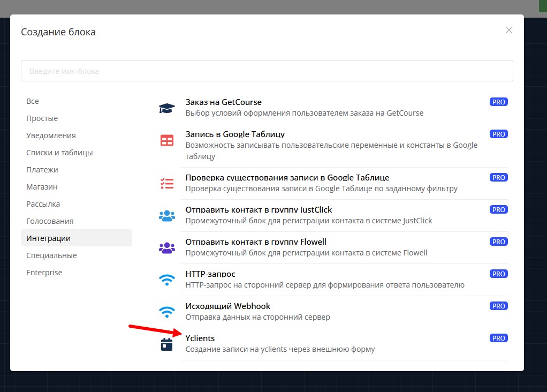Click the PRO badge next to Yclients
547x392 pixels.
(498, 338)
